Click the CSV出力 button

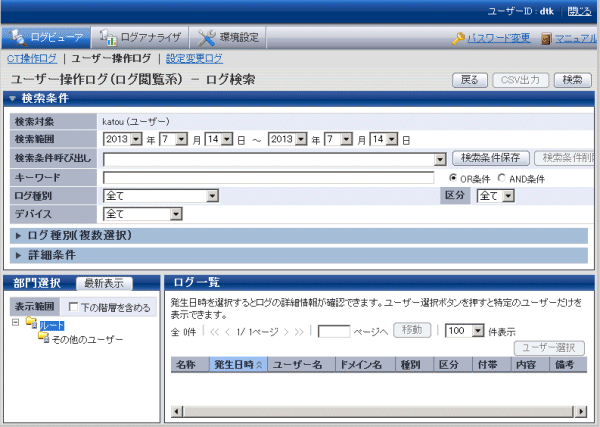click(520, 80)
